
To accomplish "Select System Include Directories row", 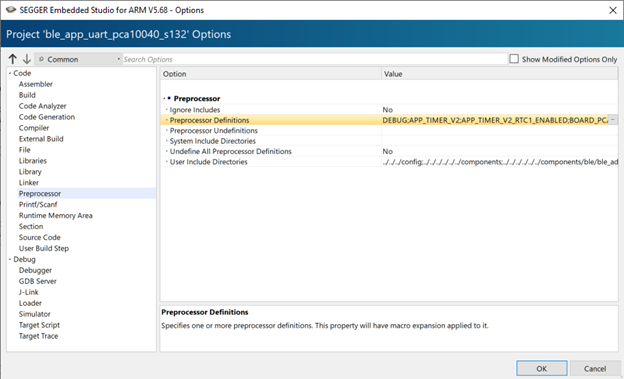I will (x=389, y=141).
